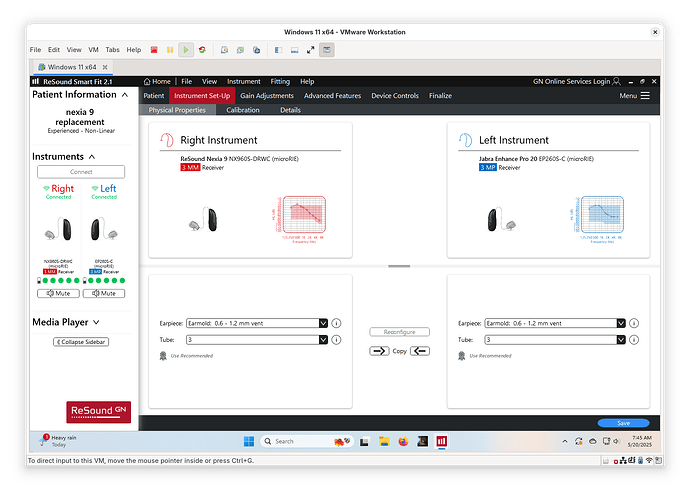Image resolution: width=690 pixels, height=495 pixels.
Task: Open the right Earpiece dropdown
Action: click(x=323, y=323)
